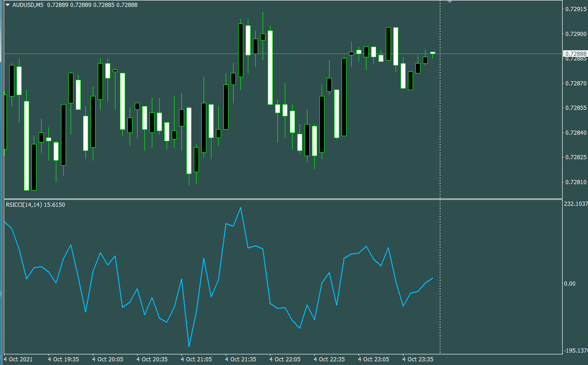Viewport: 588px width, 365px height.
Task: Click the 4 Oct 21:05 time label
Action: point(196,359)
